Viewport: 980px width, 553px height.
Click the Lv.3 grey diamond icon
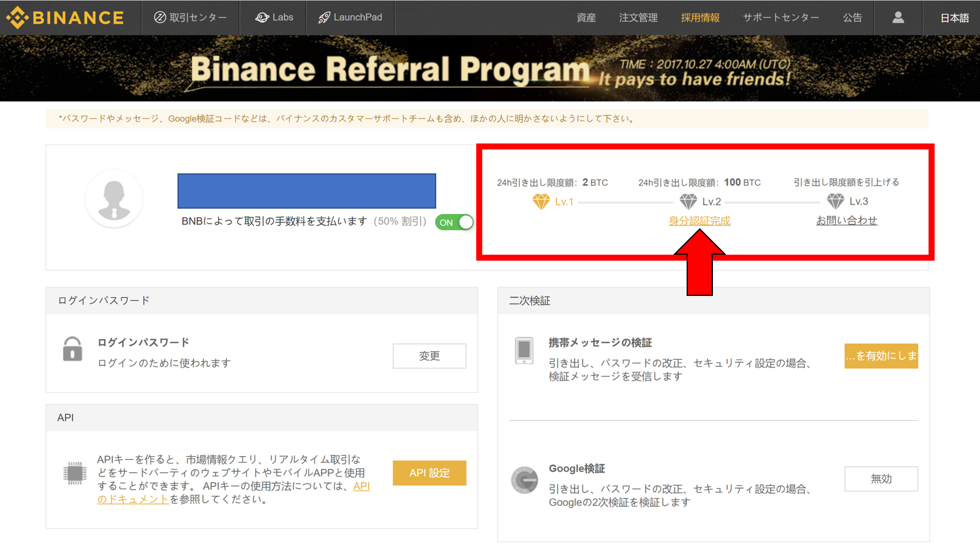point(835,201)
